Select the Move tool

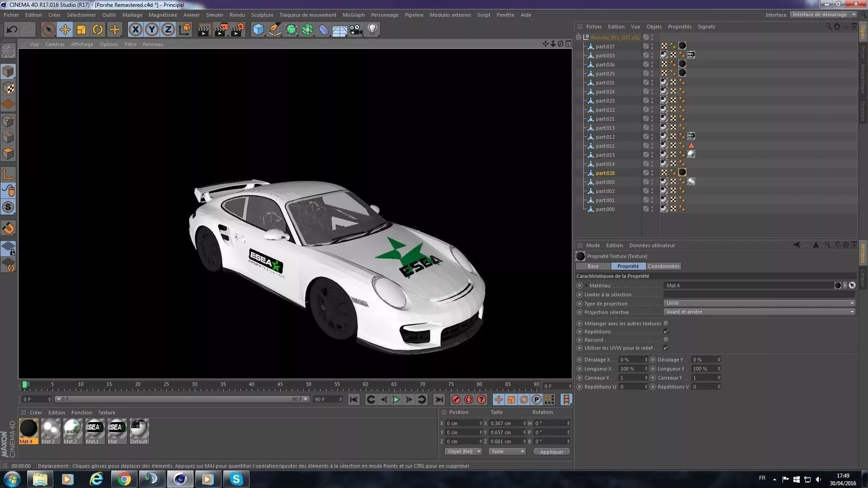tap(65, 30)
